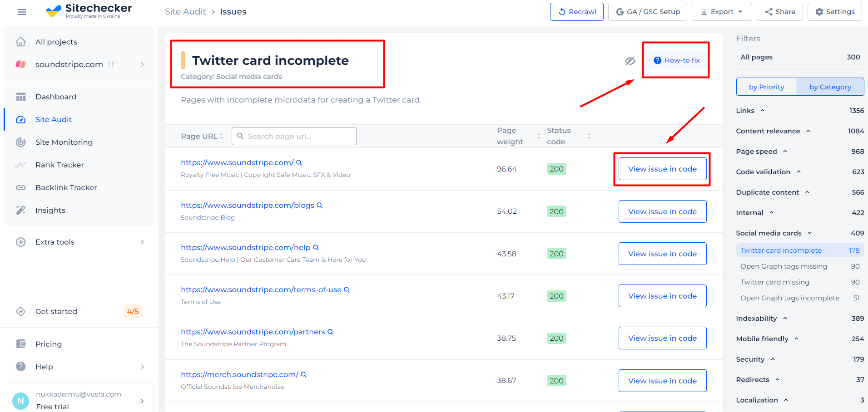Viewport: 868px width, 412px height.
Task: Click the Extra tools plus icon
Action: [21, 242]
